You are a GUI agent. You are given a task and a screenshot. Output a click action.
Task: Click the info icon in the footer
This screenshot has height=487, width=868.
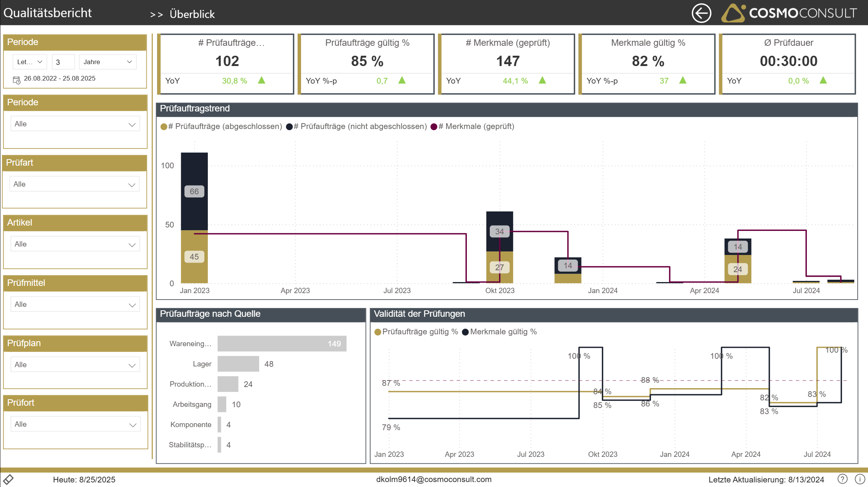[860, 479]
